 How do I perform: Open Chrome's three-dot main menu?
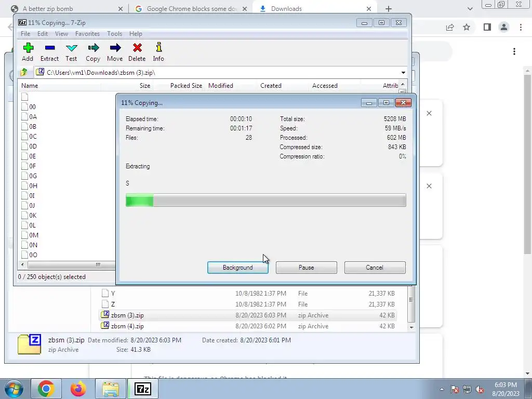click(x=521, y=27)
